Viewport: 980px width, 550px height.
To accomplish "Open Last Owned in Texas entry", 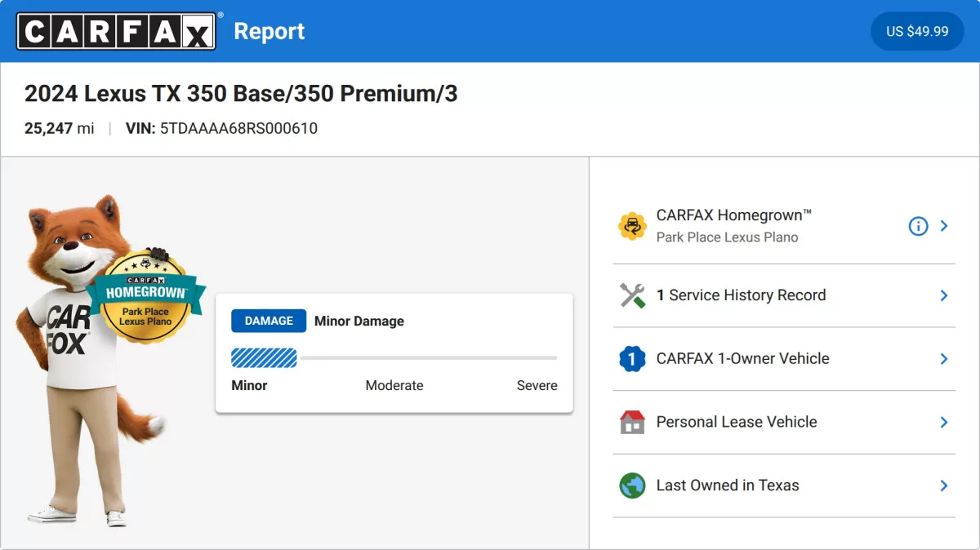I will click(784, 486).
